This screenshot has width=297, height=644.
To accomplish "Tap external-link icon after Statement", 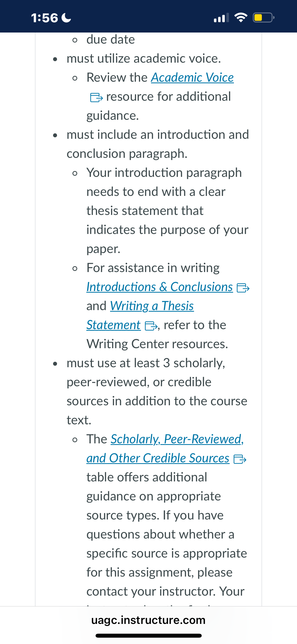I will pyautogui.click(x=151, y=326).
